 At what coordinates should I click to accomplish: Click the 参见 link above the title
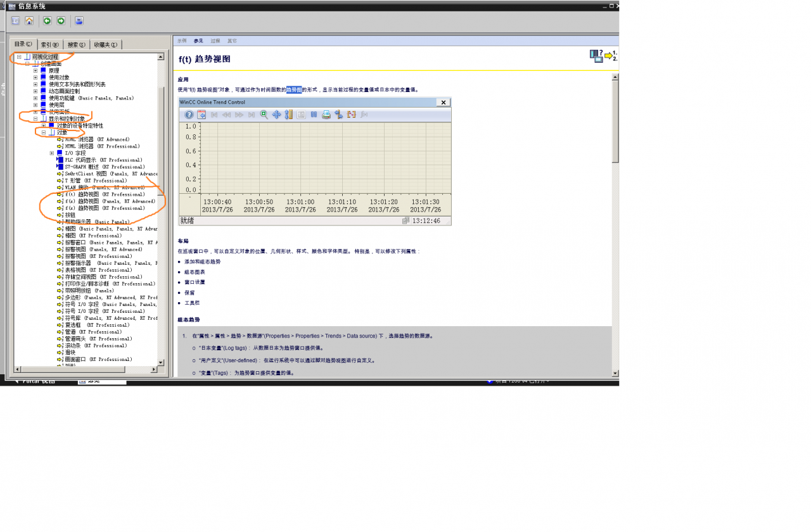[198, 41]
